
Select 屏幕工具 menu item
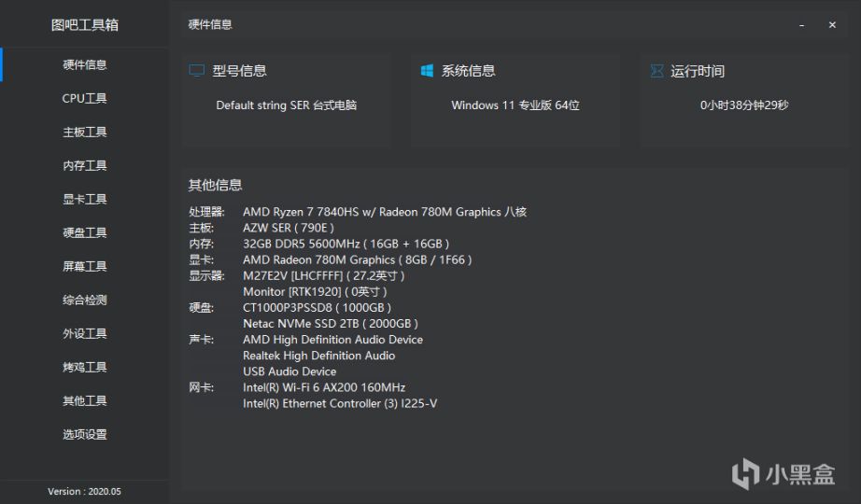point(85,266)
